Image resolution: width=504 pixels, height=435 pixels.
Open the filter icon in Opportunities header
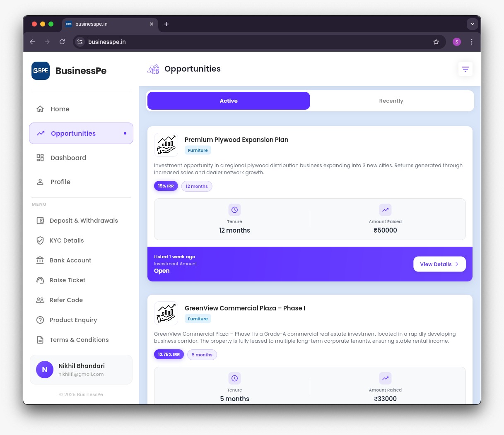465,69
